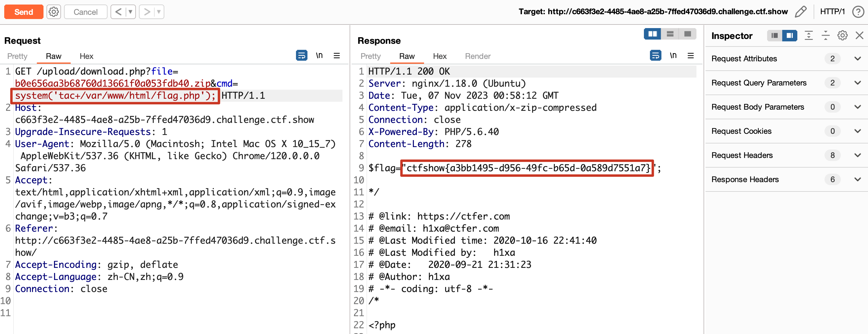868x334 pixels.
Task: Close the Inspector panel
Action: pyautogui.click(x=859, y=35)
